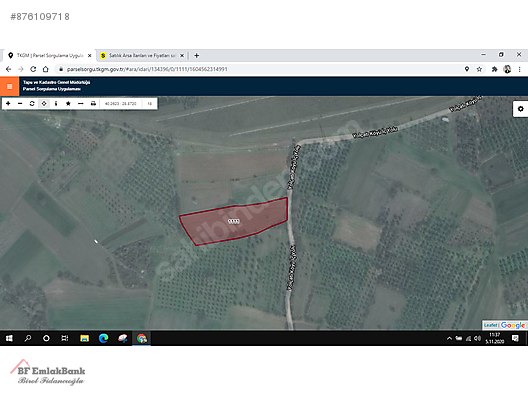
Task: Open the map layer settings gear
Action: click(520, 109)
